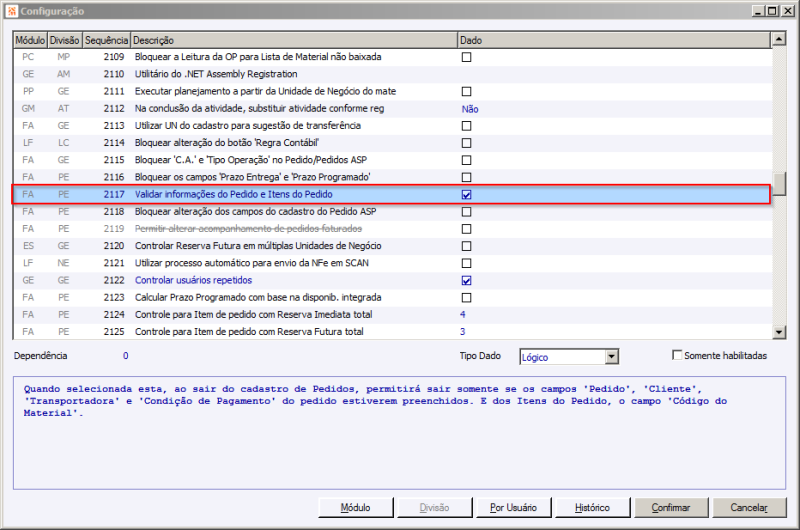Toggle checkbox for sequence 2115 row
Viewport: 800px width, 530px height.
[x=466, y=160]
